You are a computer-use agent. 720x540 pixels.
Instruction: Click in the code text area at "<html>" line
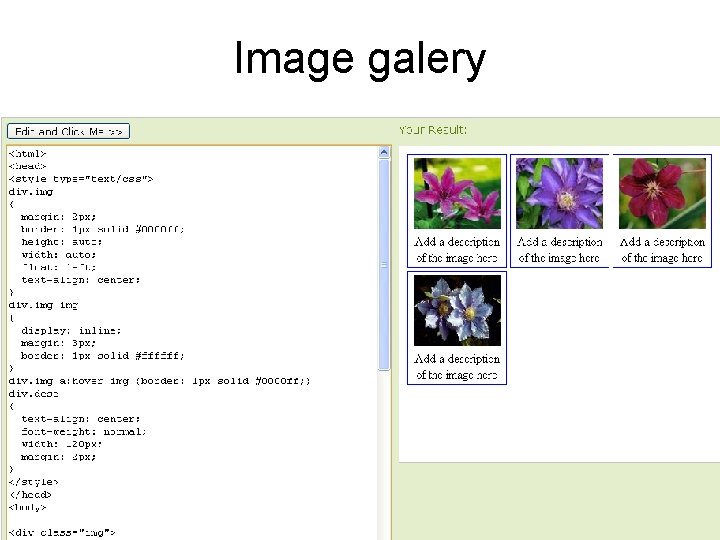pyautogui.click(x=28, y=153)
